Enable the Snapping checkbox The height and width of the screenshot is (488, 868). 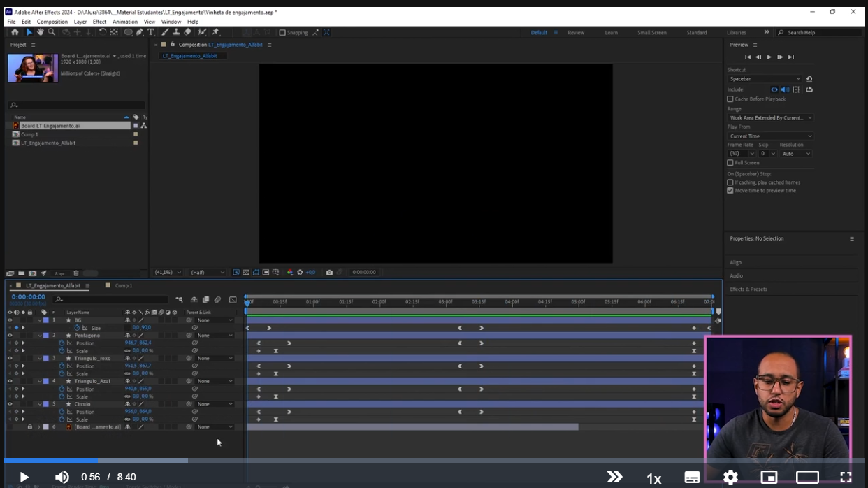click(282, 33)
